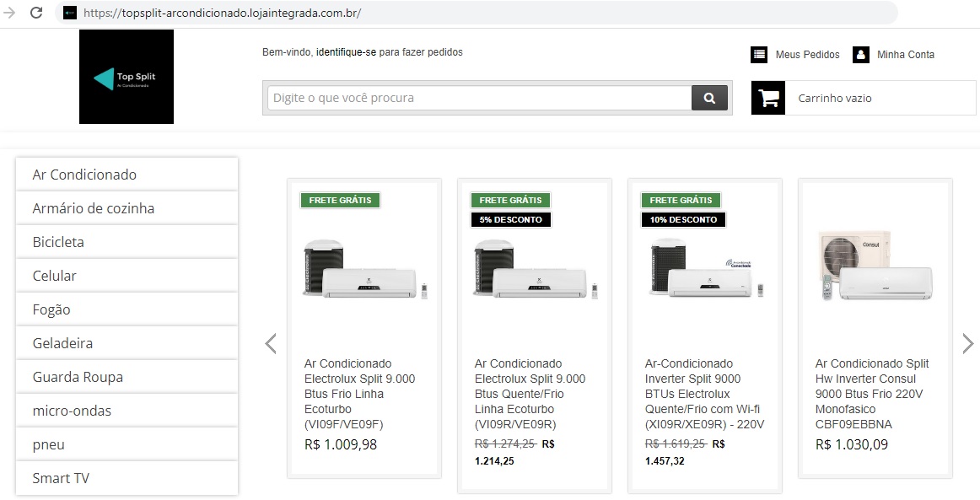Click the FRETE GRÁTIS badge on VI09F/VE09F card
The width and height of the screenshot is (980, 500).
coord(340,200)
